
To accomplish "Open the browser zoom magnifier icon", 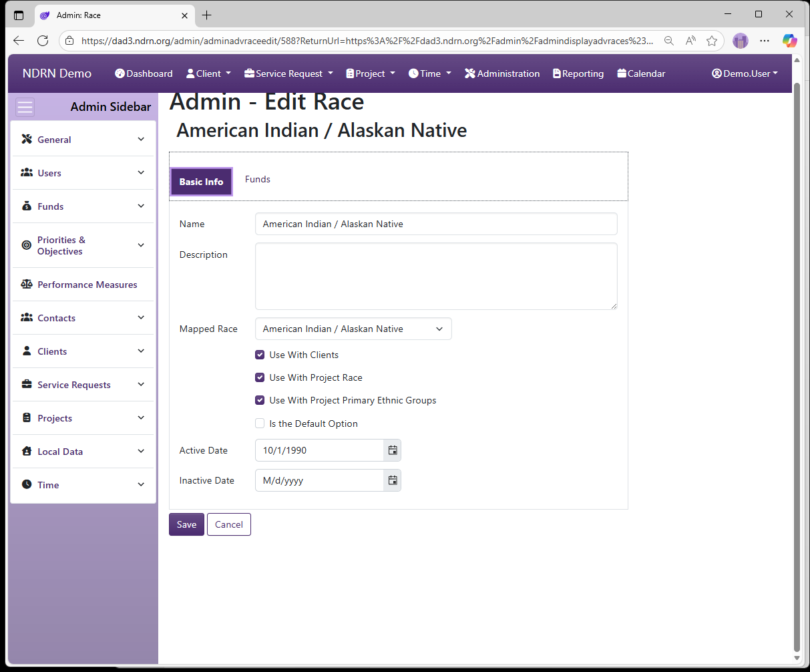I will tap(669, 41).
